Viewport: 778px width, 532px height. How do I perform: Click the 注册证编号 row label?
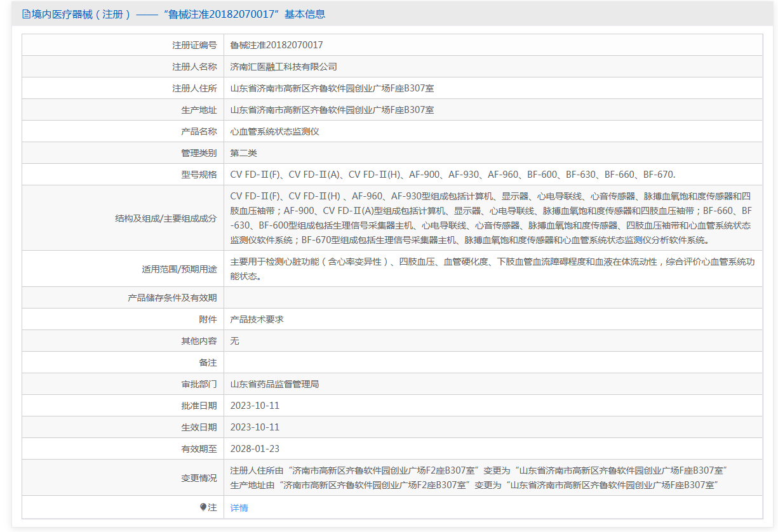[194, 45]
